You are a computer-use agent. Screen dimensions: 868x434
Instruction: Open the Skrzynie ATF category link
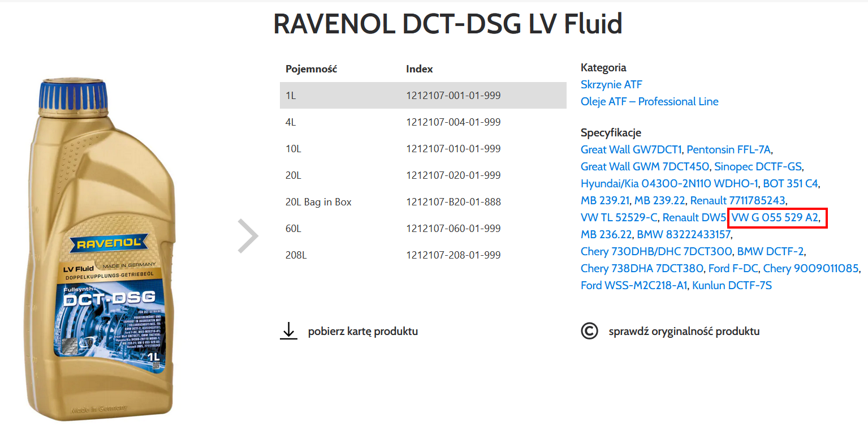click(611, 85)
